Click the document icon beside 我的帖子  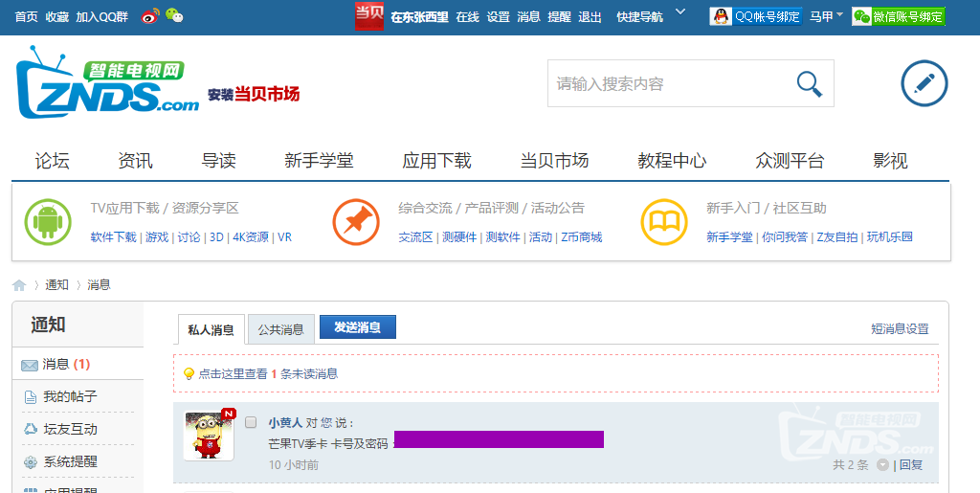pyautogui.click(x=30, y=397)
